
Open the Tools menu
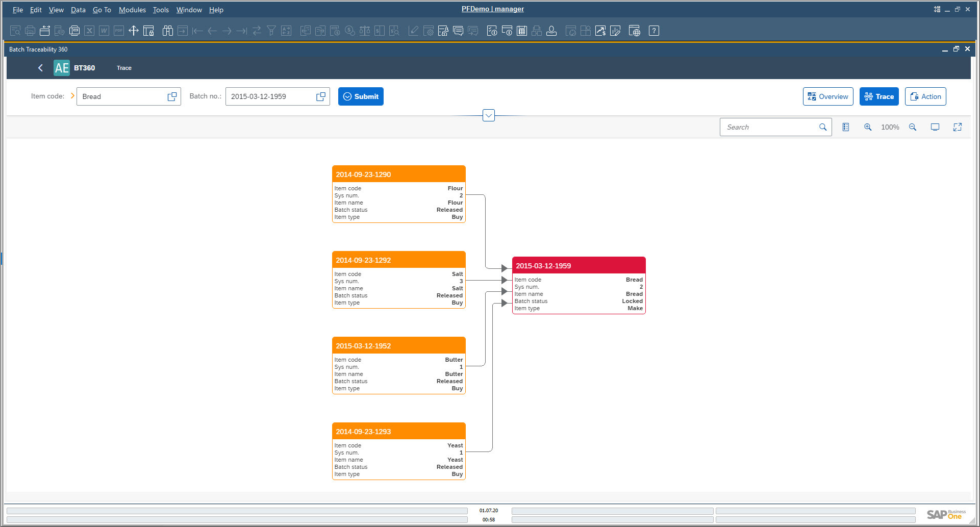pyautogui.click(x=161, y=10)
